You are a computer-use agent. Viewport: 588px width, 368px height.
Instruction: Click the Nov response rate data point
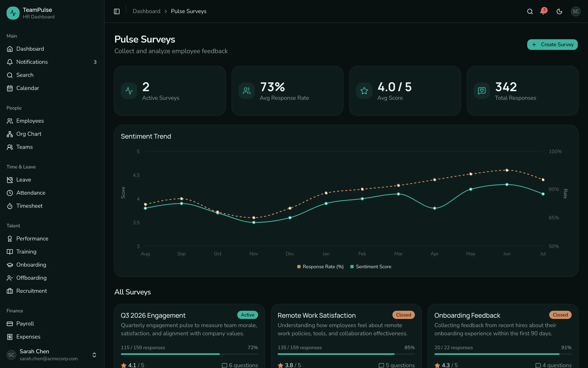(254, 218)
